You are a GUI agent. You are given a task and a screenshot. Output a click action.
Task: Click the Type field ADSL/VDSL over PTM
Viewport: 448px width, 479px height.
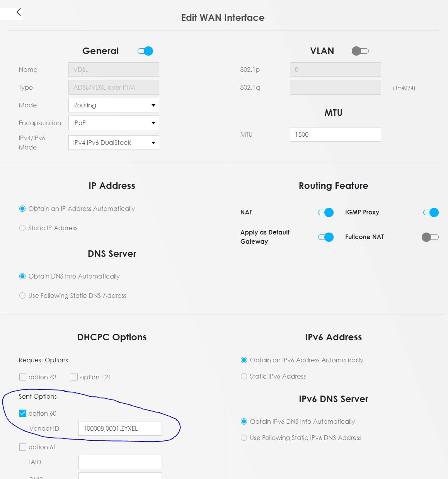coord(114,87)
